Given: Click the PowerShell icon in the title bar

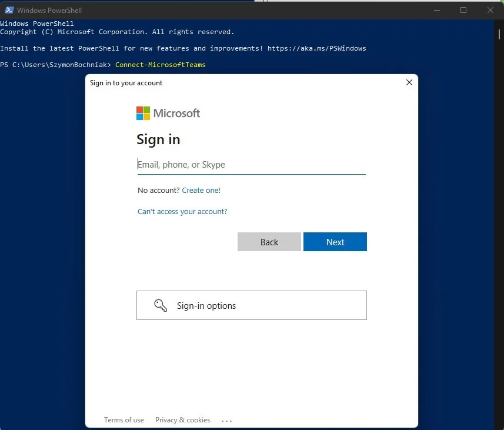Looking at the screenshot, I should point(9,10).
